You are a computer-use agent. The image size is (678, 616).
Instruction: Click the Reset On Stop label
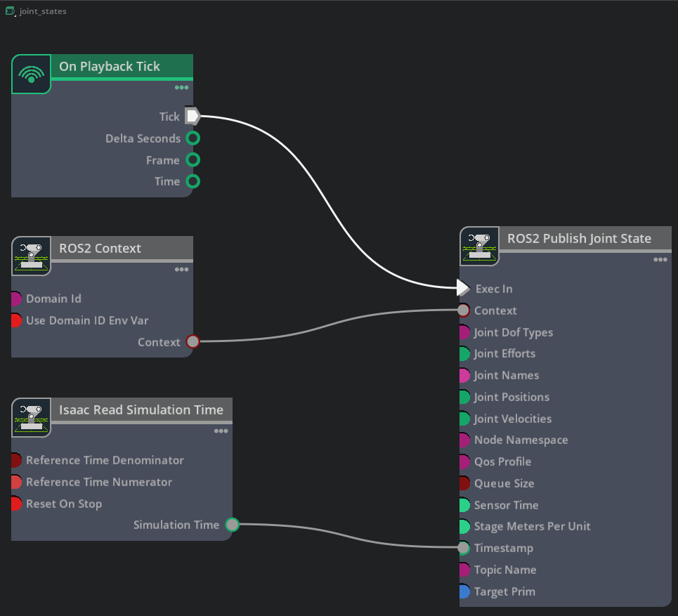point(64,504)
